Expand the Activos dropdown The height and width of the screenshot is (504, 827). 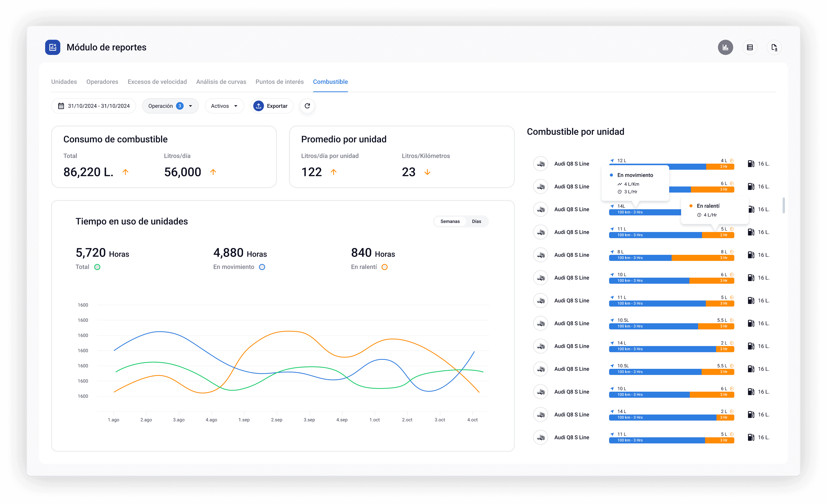tap(224, 106)
